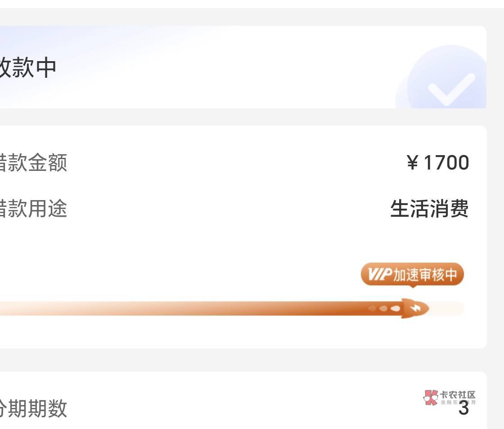
Task: Open the 分期期数 installment row
Action: pyautogui.click(x=33, y=408)
